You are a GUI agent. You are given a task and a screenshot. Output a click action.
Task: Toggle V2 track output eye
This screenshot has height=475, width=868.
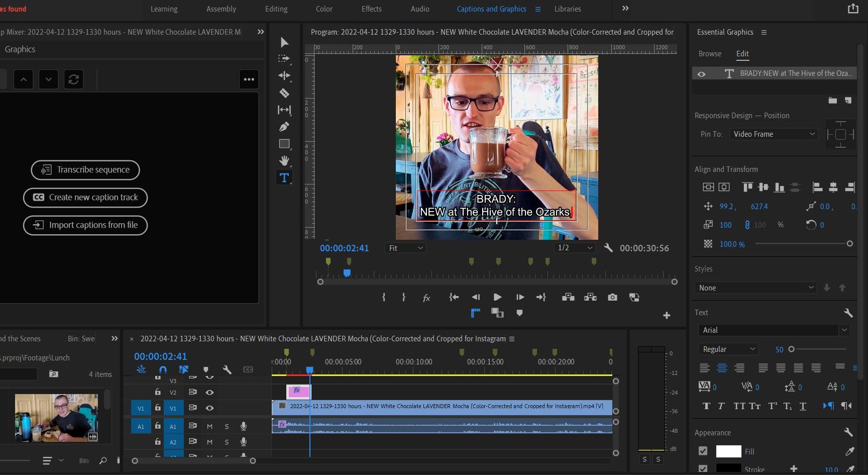[x=209, y=392]
